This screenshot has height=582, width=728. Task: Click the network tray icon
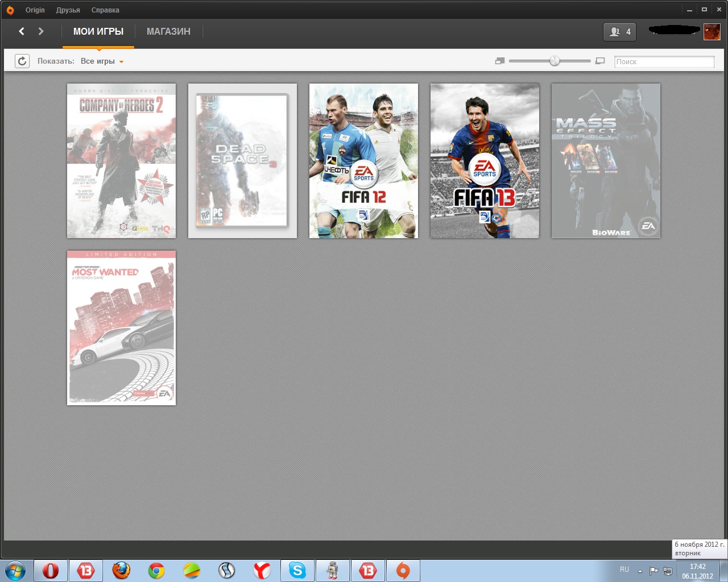[667, 571]
